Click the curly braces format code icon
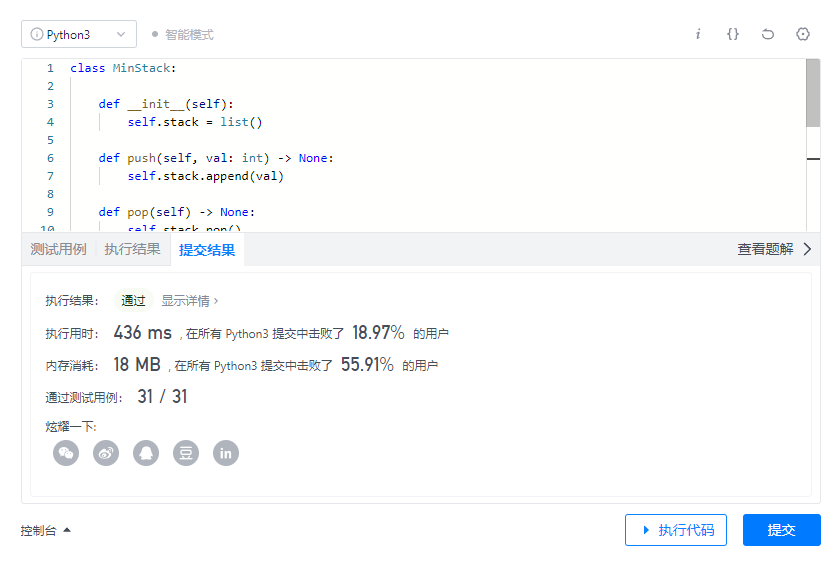The height and width of the screenshot is (564, 838). pyautogui.click(x=733, y=34)
